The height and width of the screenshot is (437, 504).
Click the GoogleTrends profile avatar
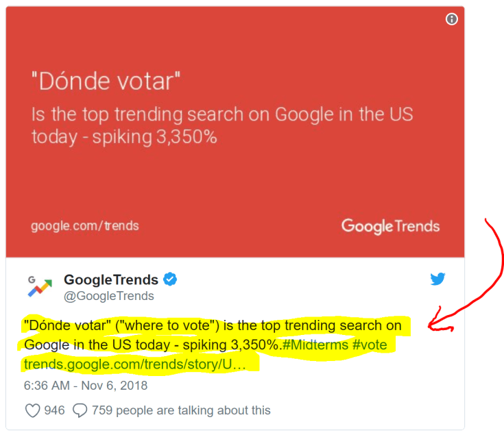[39, 286]
